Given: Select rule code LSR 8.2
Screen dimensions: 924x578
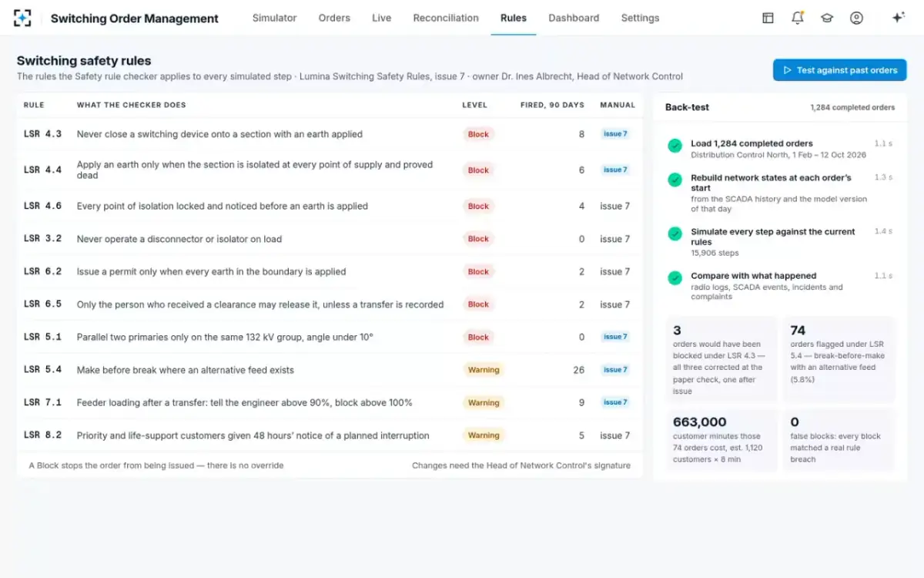Looking at the screenshot, I should (42, 435).
